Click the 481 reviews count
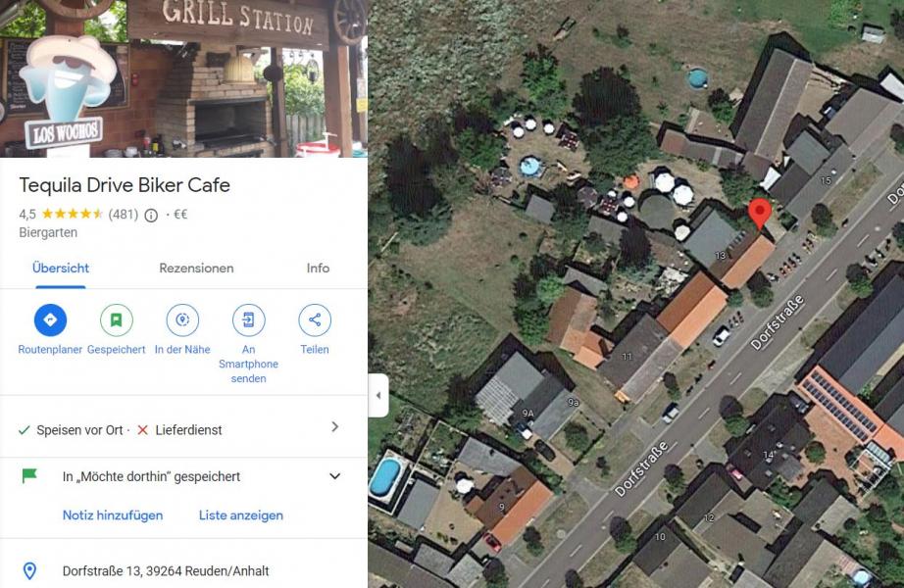The width and height of the screenshot is (904, 588). coord(124,215)
